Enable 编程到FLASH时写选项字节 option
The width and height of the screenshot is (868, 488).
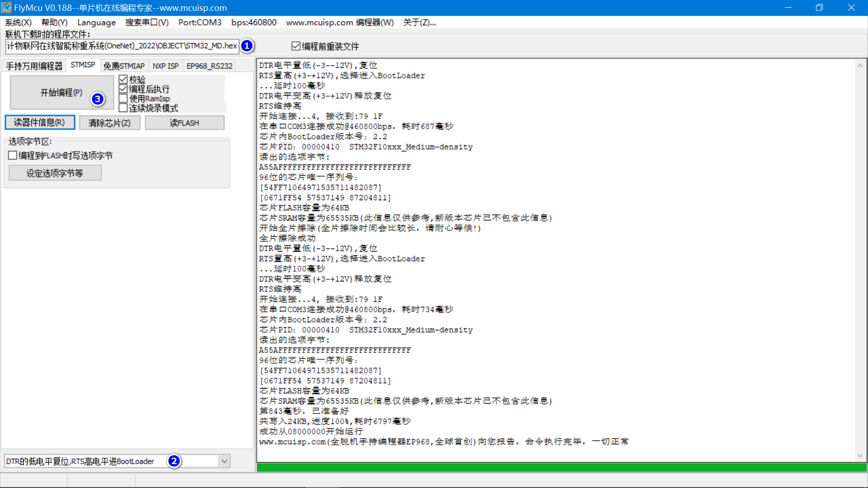click(x=13, y=155)
